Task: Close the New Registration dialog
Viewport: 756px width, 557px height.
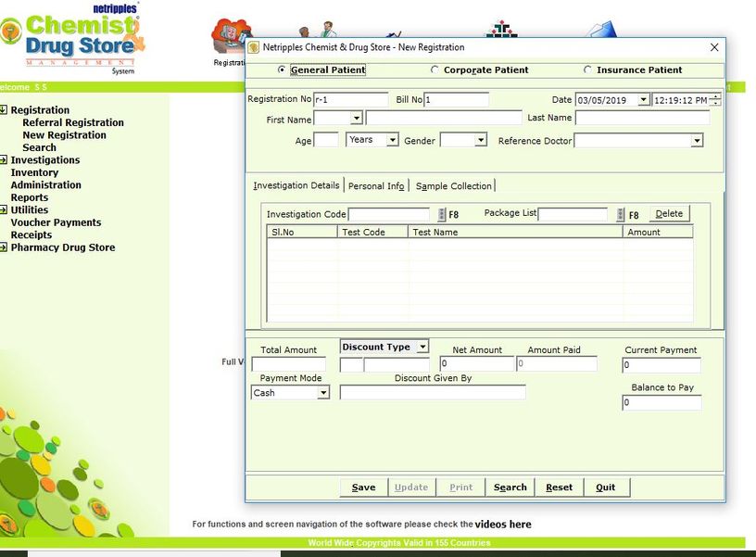Action: (x=714, y=47)
